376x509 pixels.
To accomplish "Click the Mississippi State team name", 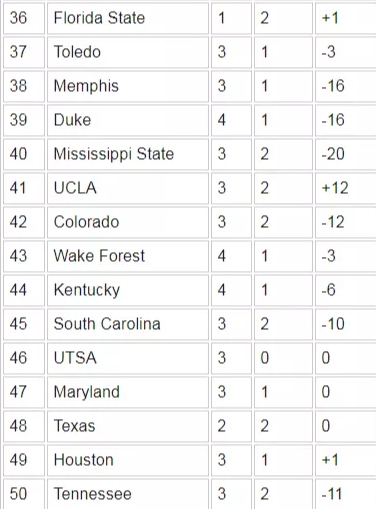I will tap(114, 154).
